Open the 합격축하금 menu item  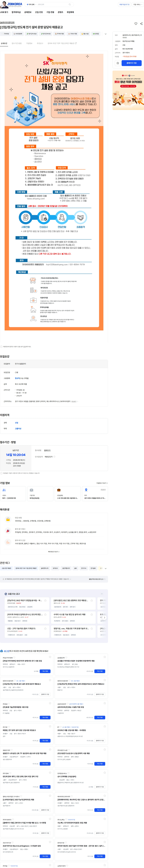point(16,12)
